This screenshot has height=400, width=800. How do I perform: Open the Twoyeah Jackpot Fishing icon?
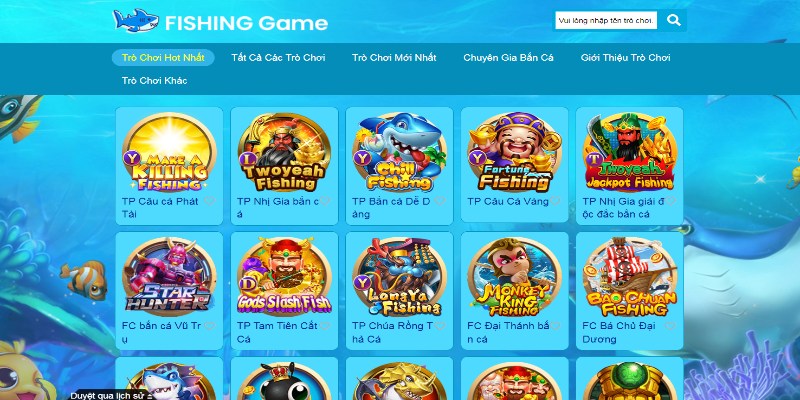[x=630, y=153]
